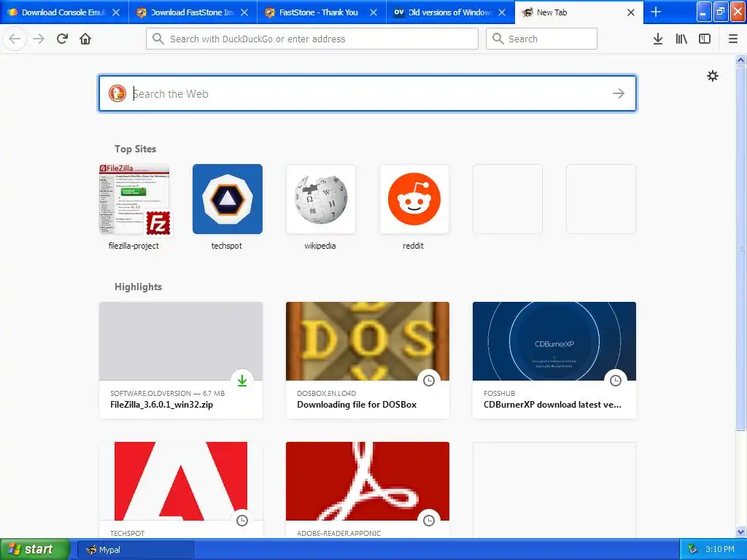The image size is (747, 560).
Task: Open the downloads panel
Action: coord(658,39)
